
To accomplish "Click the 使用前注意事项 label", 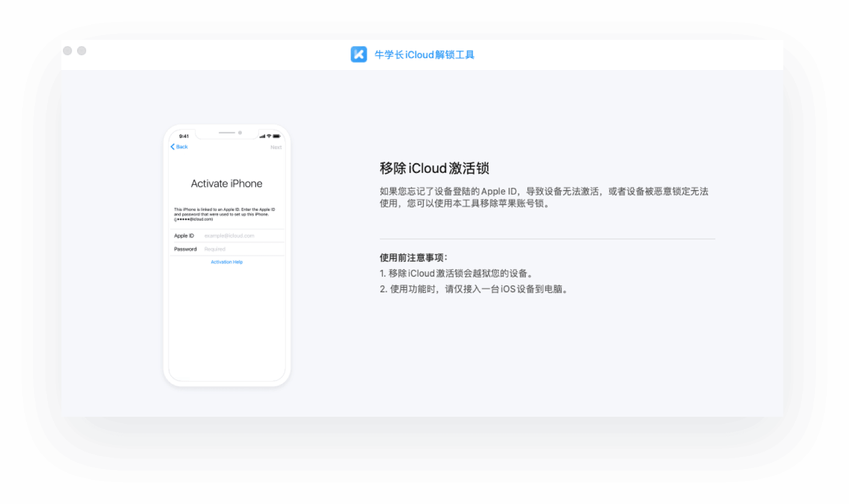I will click(414, 257).
